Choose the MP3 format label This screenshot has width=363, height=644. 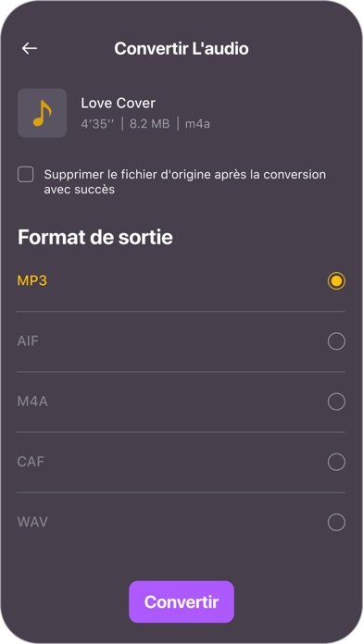click(x=32, y=281)
